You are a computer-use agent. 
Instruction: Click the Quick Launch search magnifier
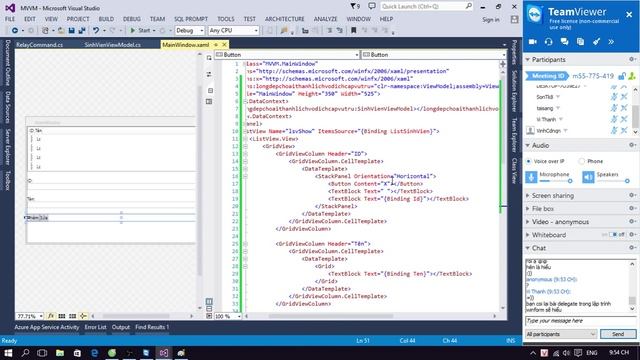tap(469, 6)
